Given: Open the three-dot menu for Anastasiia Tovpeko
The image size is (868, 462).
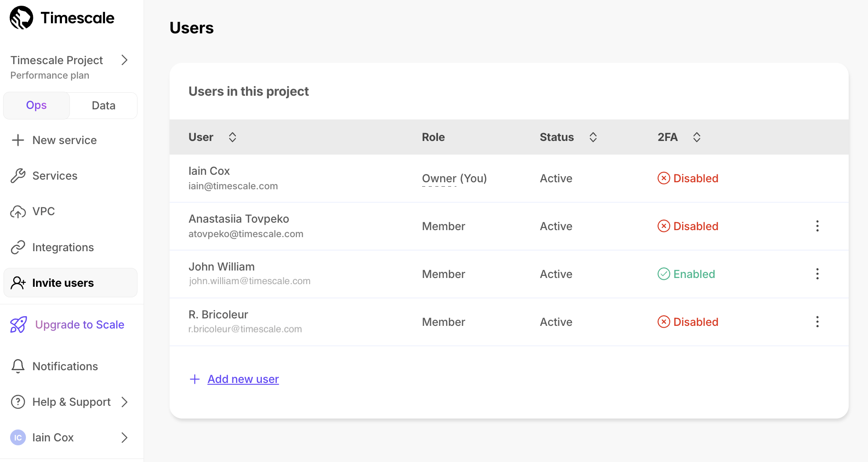Looking at the screenshot, I should click(x=817, y=226).
